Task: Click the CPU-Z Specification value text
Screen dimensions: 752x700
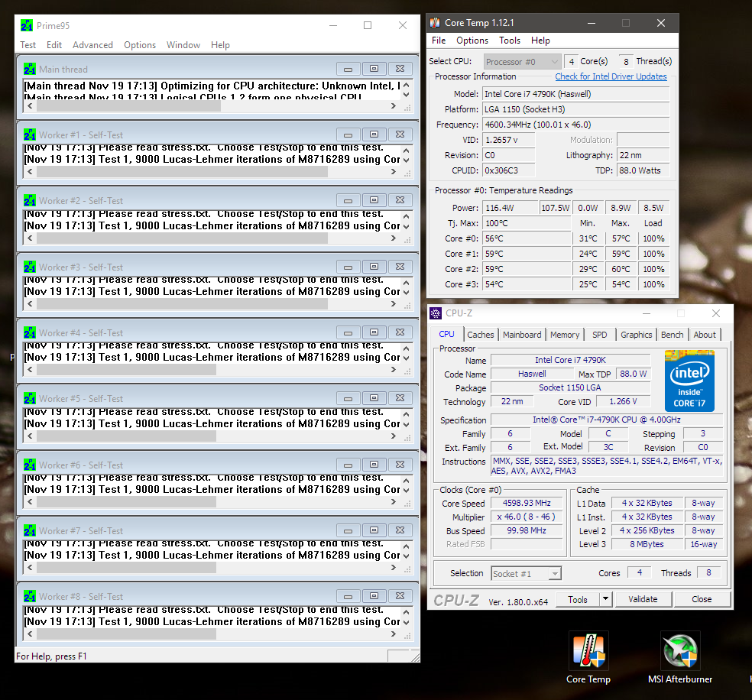Action: click(x=607, y=420)
